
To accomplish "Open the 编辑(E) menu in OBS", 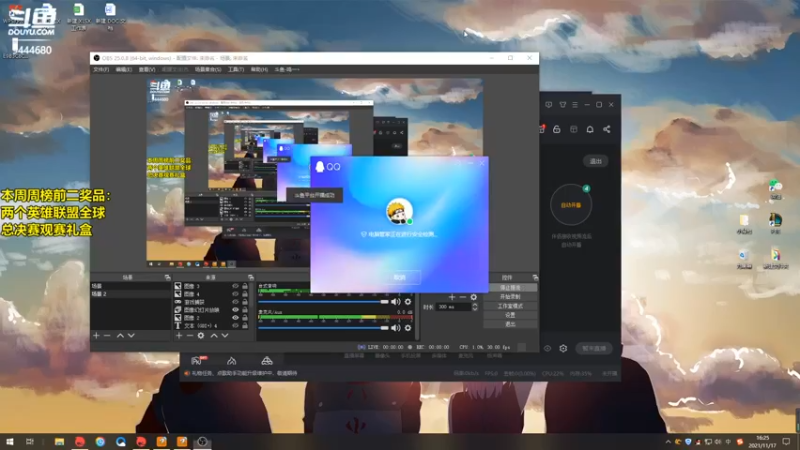I will (123, 69).
